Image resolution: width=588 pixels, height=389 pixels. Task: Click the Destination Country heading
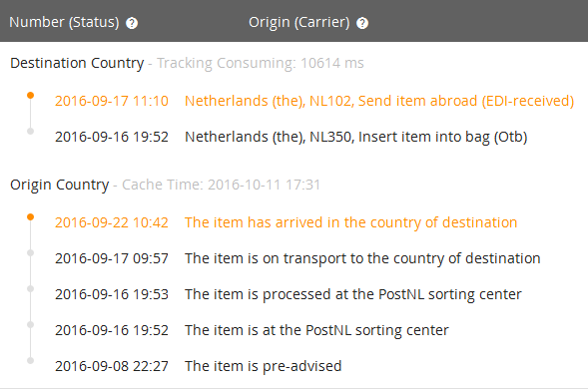pyautogui.click(x=77, y=63)
